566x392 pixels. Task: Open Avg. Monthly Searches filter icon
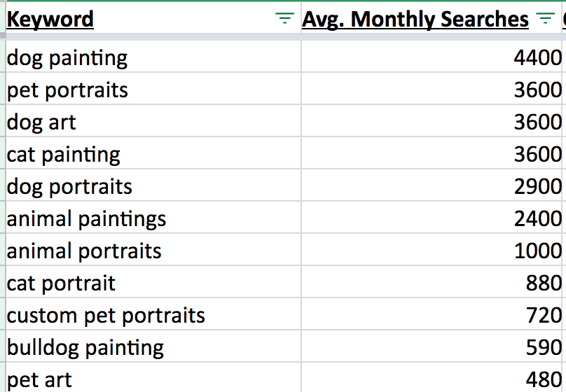pyautogui.click(x=546, y=17)
